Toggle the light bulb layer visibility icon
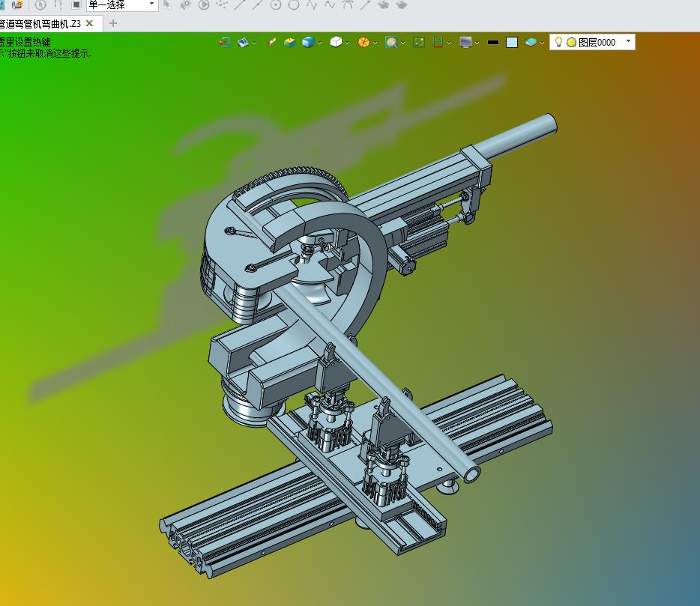 [x=558, y=43]
